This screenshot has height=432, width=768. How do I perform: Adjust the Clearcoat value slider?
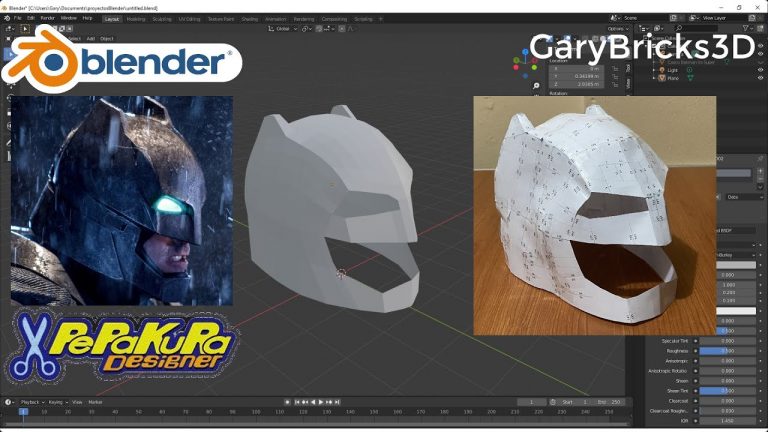[727, 401]
